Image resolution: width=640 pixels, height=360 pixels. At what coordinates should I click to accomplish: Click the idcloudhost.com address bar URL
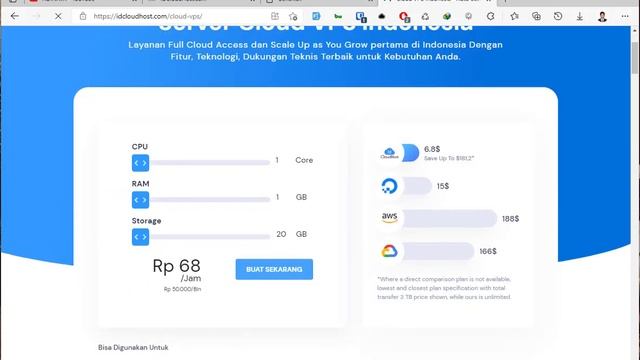point(148,16)
